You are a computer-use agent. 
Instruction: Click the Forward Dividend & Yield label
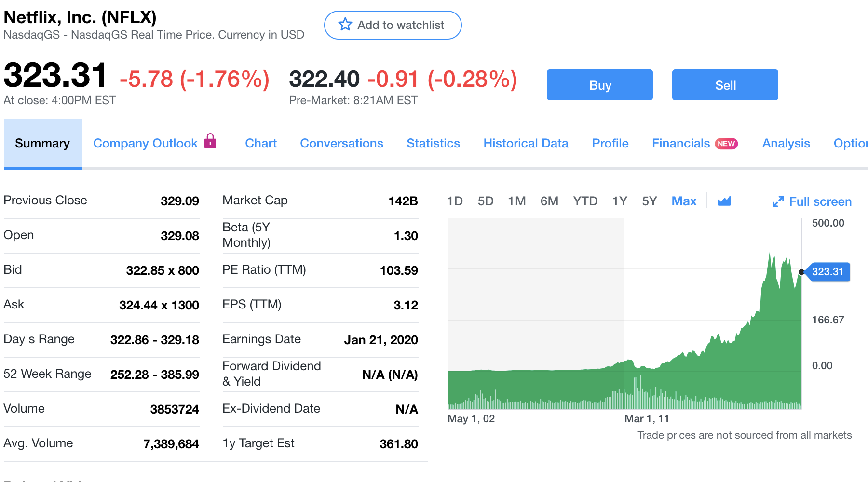(x=271, y=374)
